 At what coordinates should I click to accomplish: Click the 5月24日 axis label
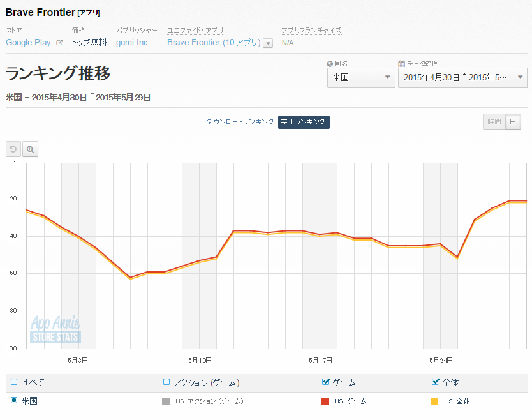(x=441, y=360)
